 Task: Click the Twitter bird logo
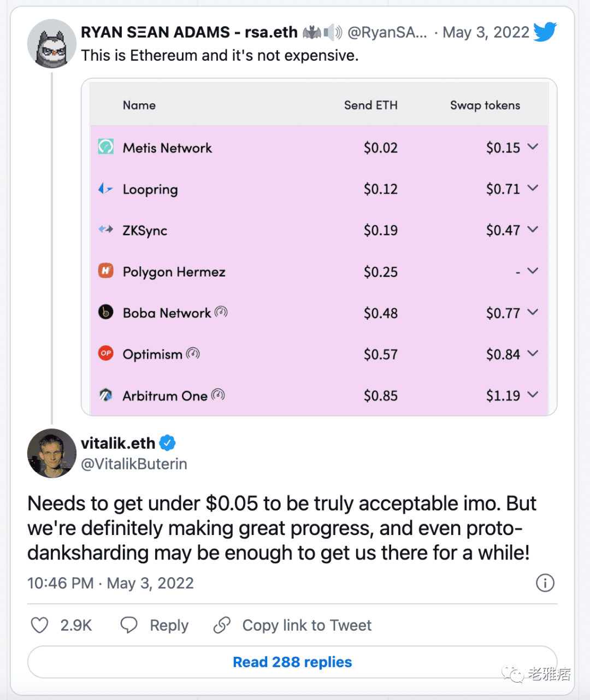tap(545, 32)
